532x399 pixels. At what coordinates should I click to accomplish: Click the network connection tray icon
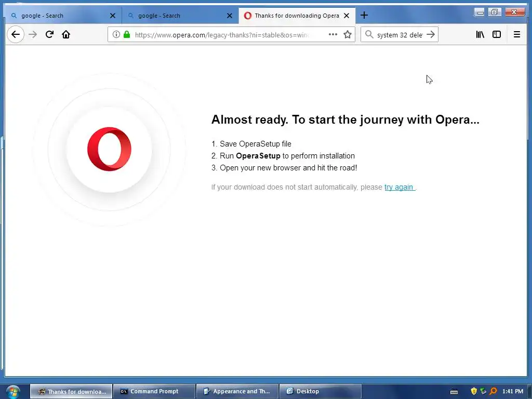484,391
